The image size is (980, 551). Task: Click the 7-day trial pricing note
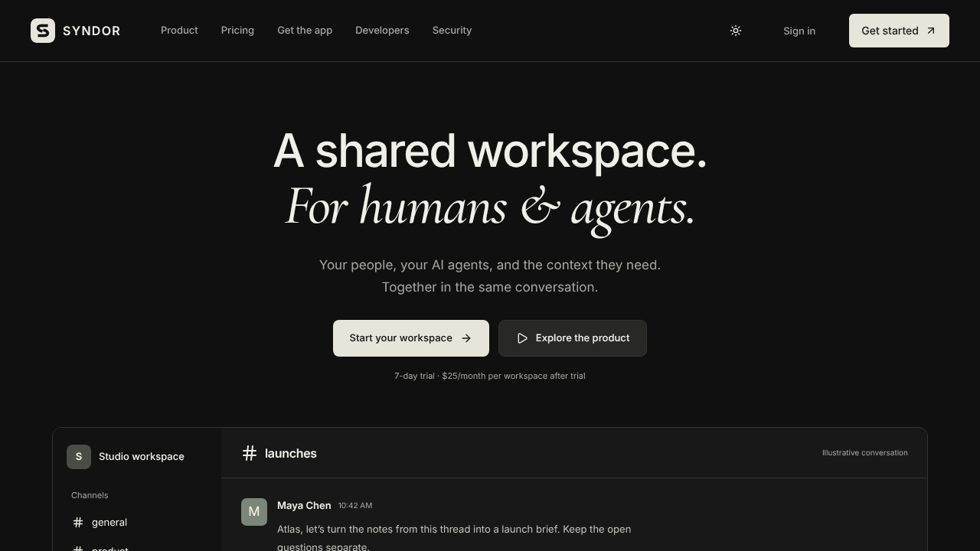tap(490, 376)
